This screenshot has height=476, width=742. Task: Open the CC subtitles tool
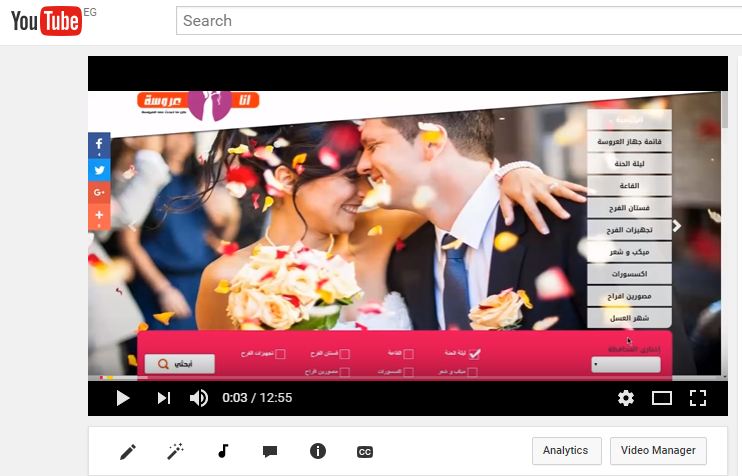tap(365, 452)
